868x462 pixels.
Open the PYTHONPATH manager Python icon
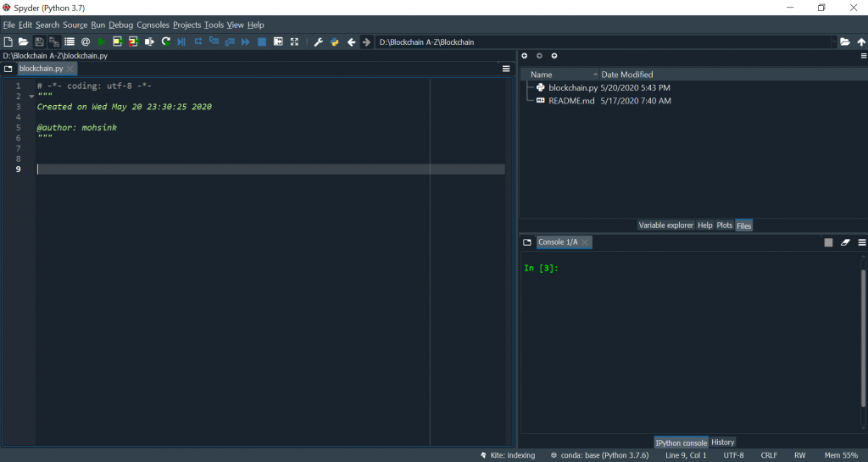coord(335,42)
